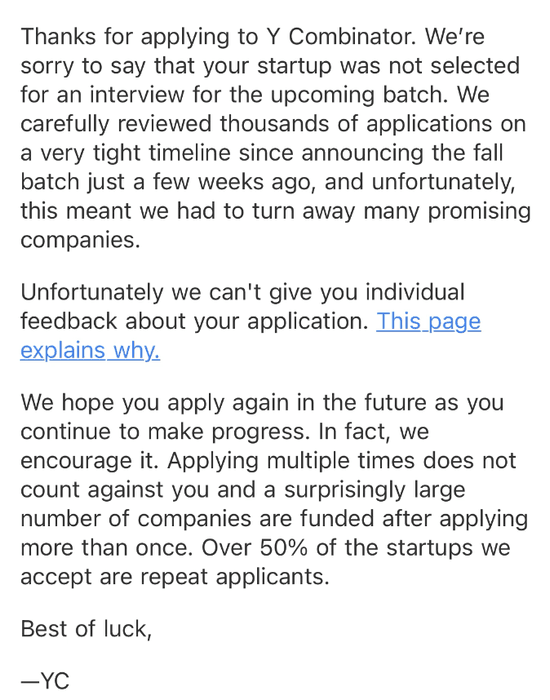Click the words "Y Combinator" in first line
The image size is (550, 700).
(x=341, y=37)
